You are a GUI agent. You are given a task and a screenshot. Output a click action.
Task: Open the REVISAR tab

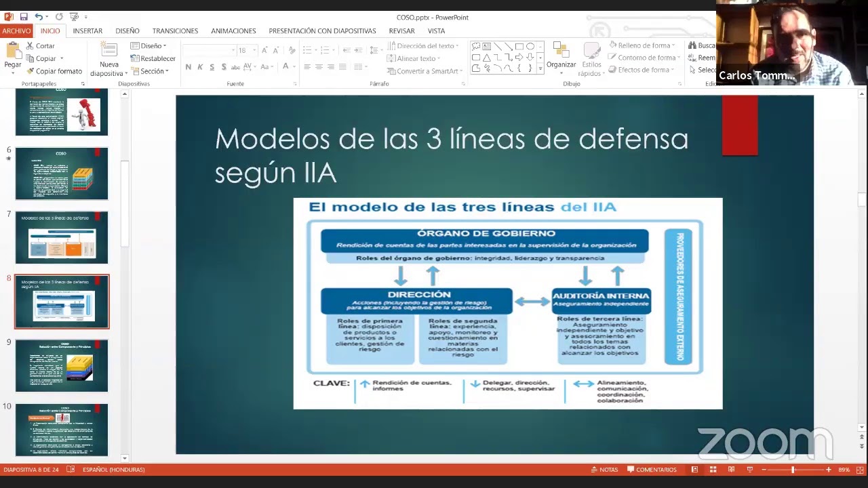click(x=402, y=30)
